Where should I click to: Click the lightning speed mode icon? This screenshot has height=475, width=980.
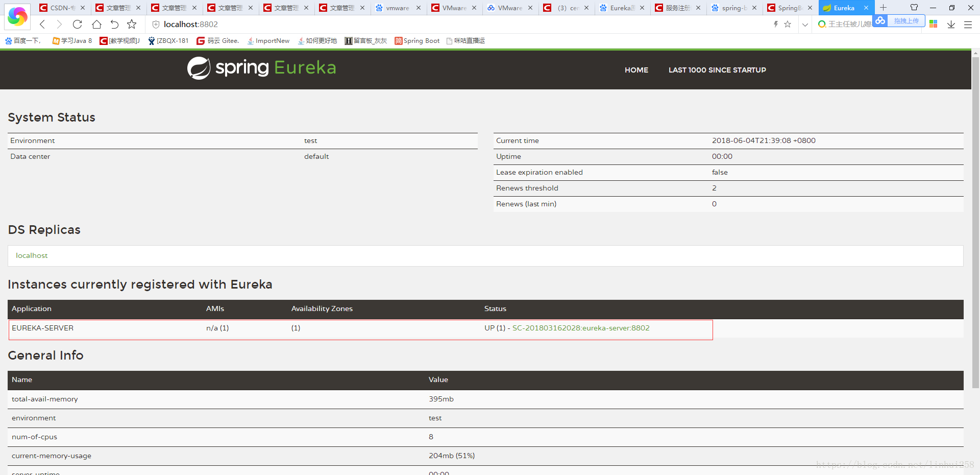tap(776, 24)
